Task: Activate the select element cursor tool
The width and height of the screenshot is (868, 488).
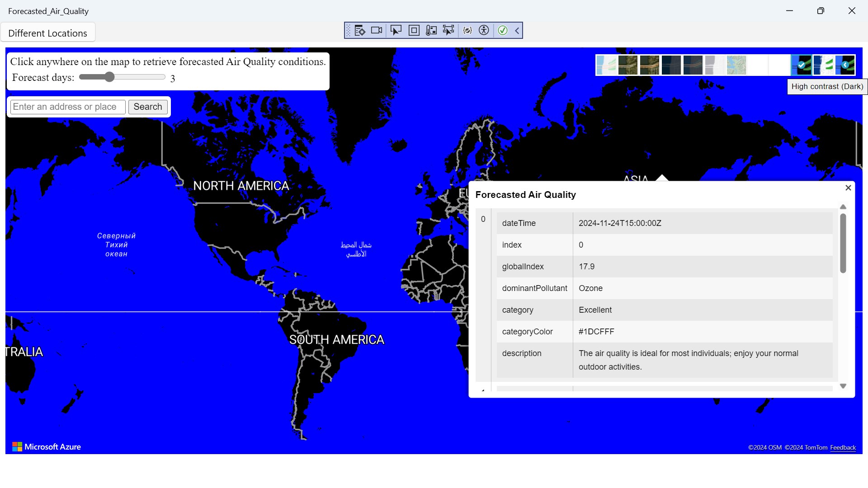Action: pyautogui.click(x=396, y=30)
